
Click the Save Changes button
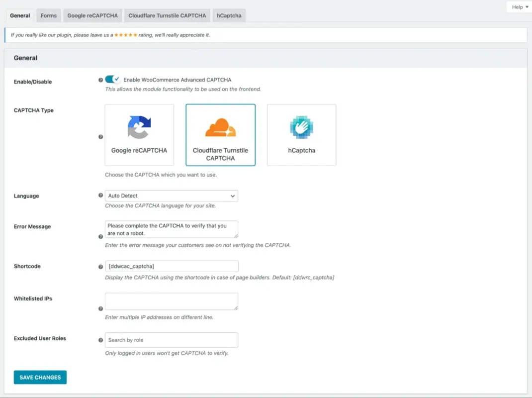click(x=40, y=377)
